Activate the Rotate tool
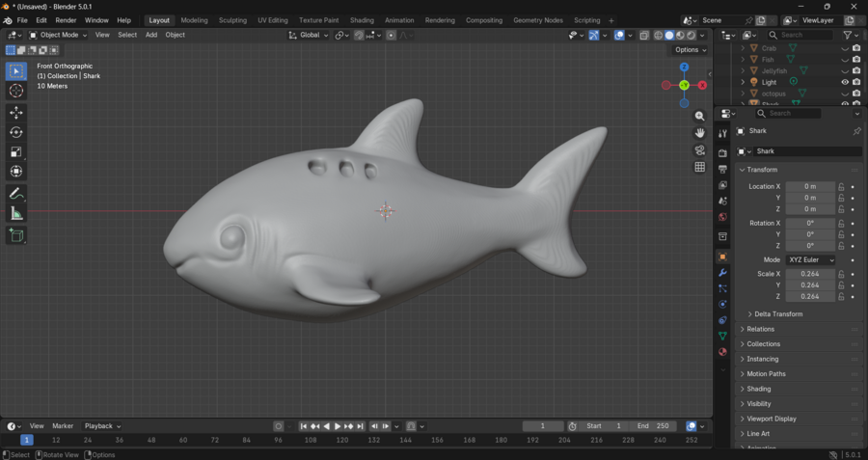 (x=16, y=132)
